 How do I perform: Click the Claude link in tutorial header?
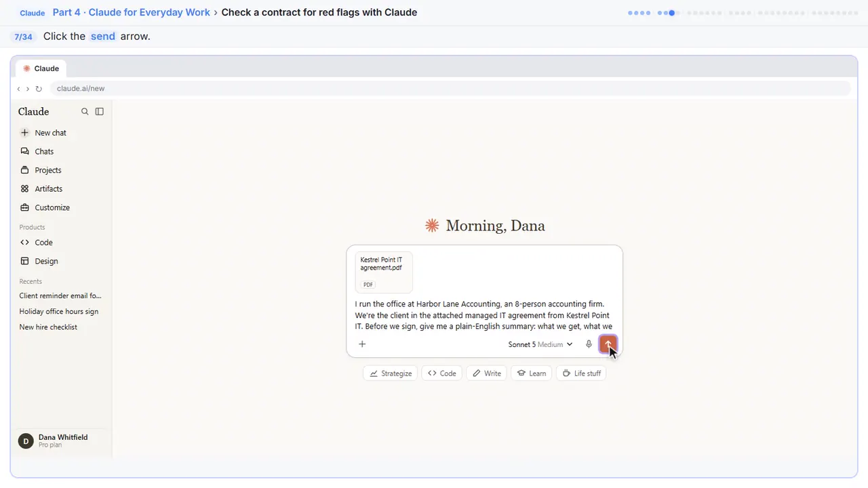click(x=33, y=13)
